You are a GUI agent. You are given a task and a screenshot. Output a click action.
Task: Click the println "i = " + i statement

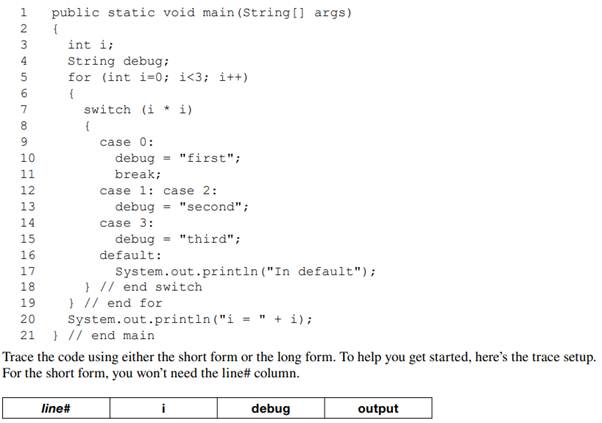coord(189,319)
